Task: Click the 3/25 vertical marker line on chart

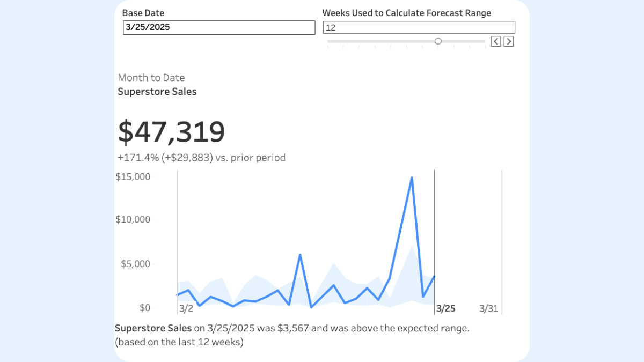Action: tap(434, 241)
